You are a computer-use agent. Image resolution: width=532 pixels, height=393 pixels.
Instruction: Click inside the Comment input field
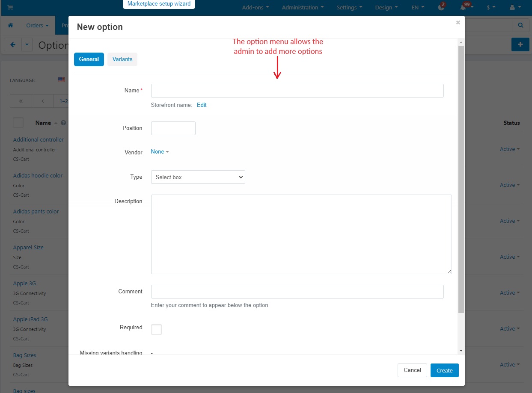(x=297, y=292)
